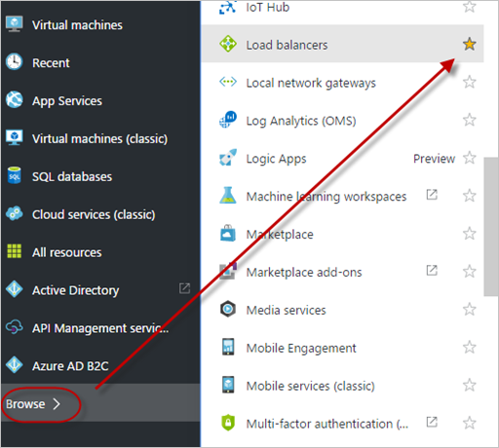The width and height of the screenshot is (499, 448).
Task: Click the App Services globe icon
Action: click(x=15, y=99)
